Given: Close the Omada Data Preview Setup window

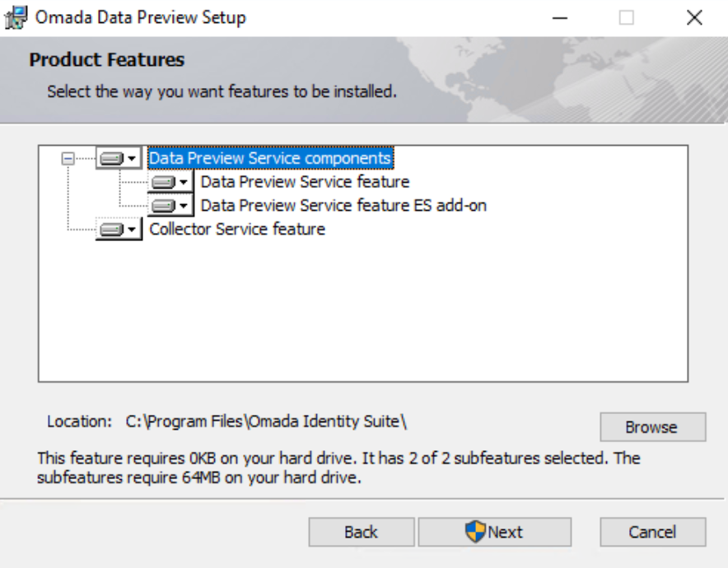Looking at the screenshot, I should coord(694,18).
